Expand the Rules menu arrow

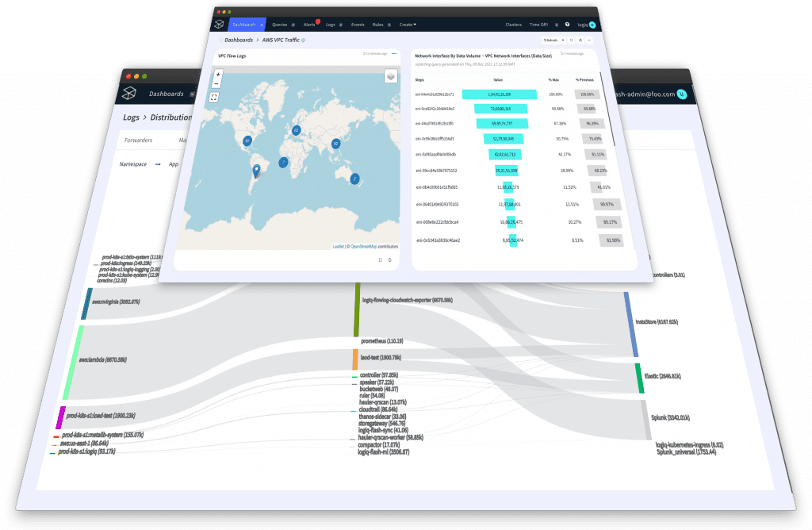point(389,25)
